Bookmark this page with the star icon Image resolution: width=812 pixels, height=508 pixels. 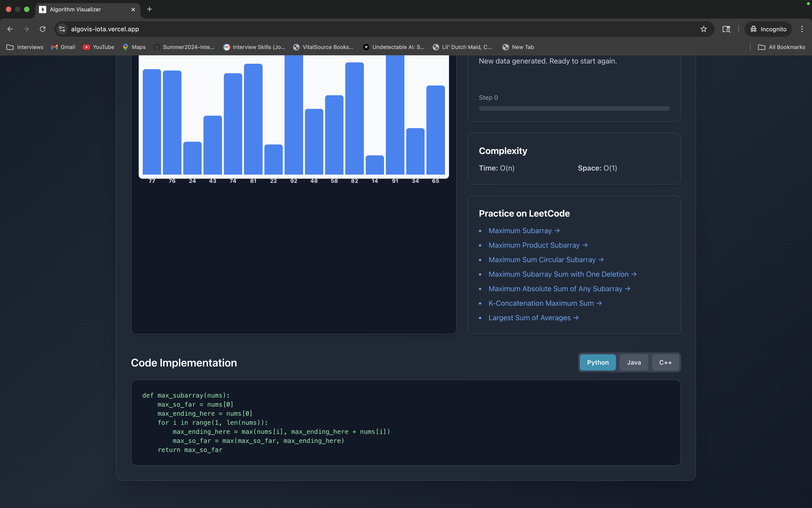704,29
